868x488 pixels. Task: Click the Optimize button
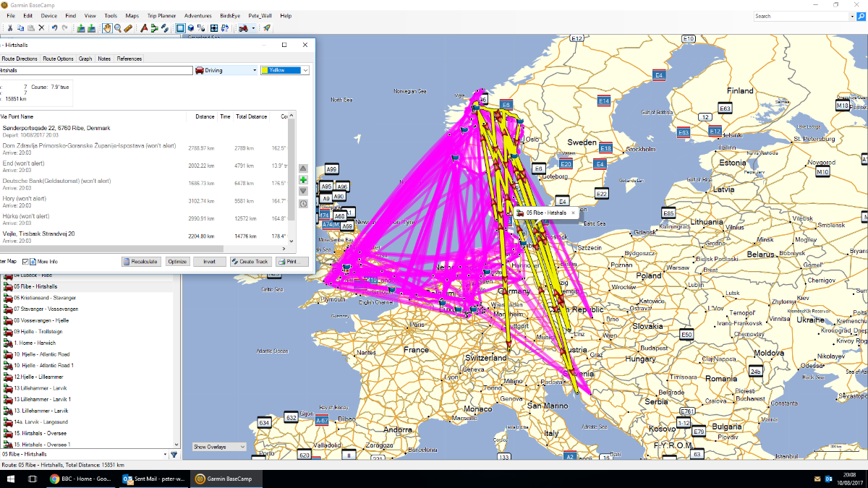[x=177, y=262]
